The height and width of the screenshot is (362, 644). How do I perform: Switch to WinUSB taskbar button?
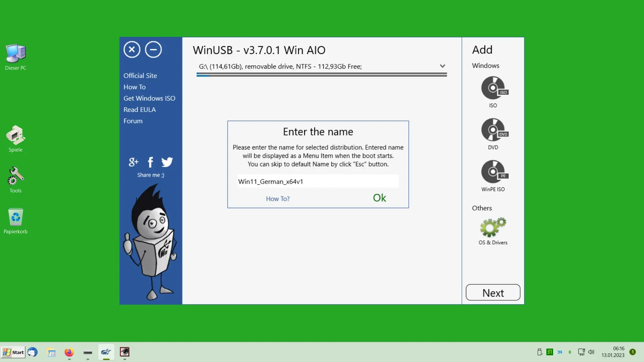106,352
